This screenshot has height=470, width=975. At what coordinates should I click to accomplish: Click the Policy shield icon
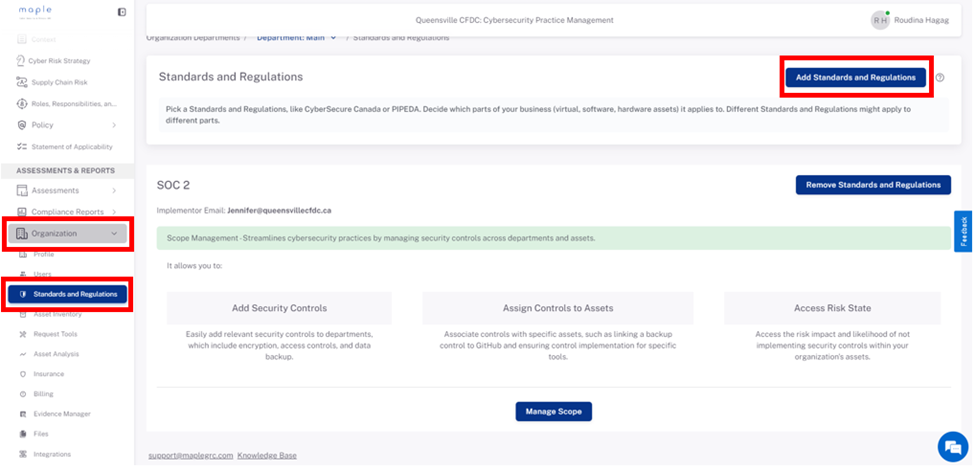[21, 125]
